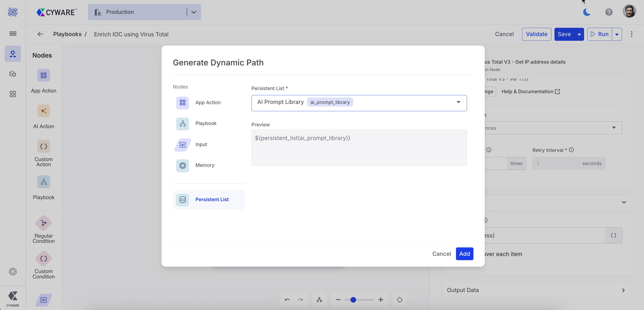
Task: Click the Add button
Action: pos(464,254)
